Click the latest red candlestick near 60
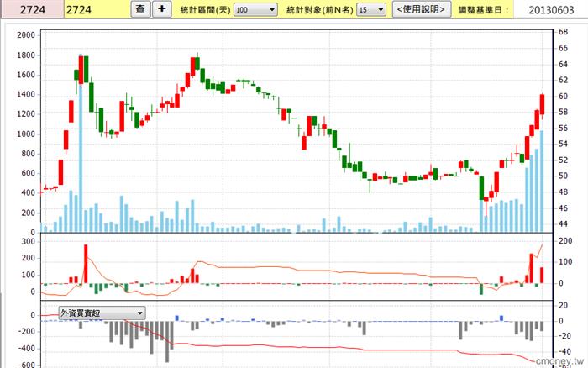This screenshot has width=588, height=368. [x=542, y=105]
